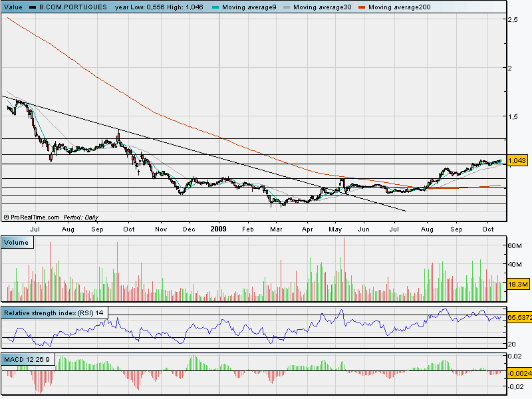Click the cyan Moving average9 swatch
The image size is (532, 399).
[x=215, y=7]
